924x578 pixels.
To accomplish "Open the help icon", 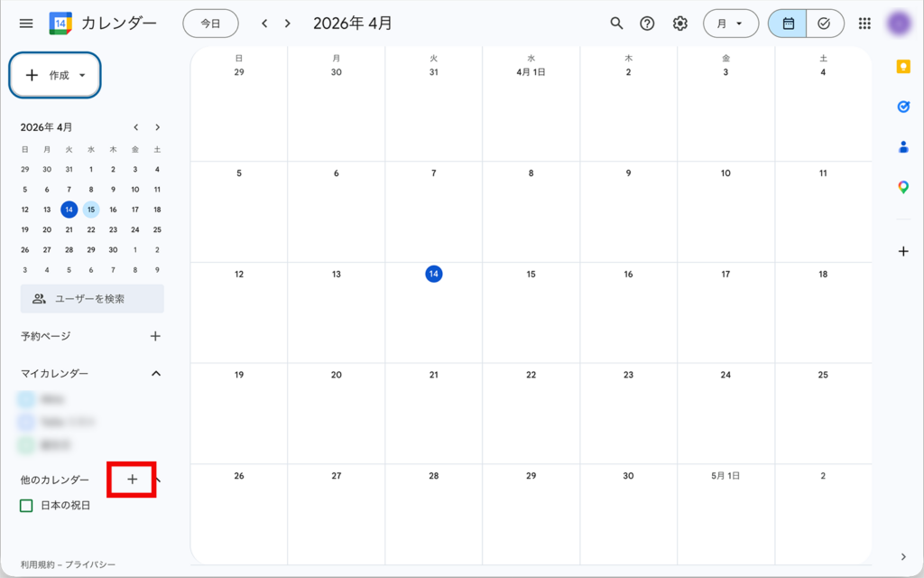I will tap(647, 23).
